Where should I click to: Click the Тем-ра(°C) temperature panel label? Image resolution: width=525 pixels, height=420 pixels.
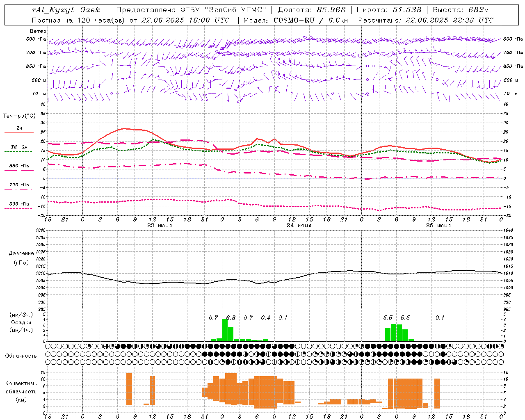(x=19, y=116)
